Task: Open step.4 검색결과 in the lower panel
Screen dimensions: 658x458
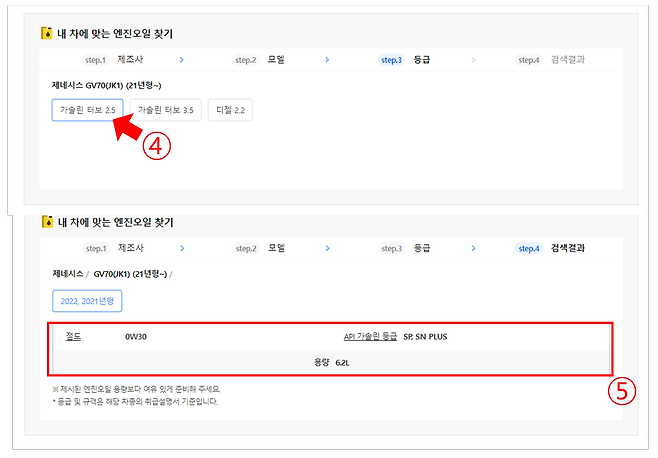Action: (x=550, y=248)
